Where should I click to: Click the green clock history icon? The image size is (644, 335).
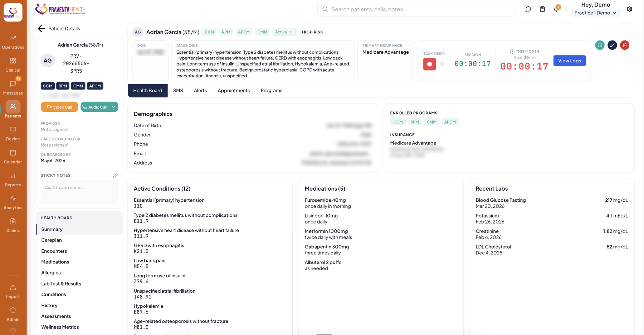click(600, 45)
